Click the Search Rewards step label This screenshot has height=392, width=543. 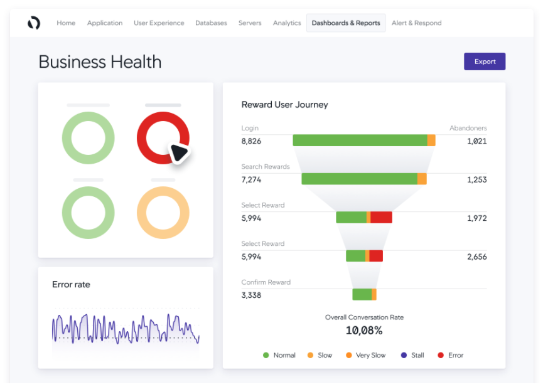click(266, 166)
